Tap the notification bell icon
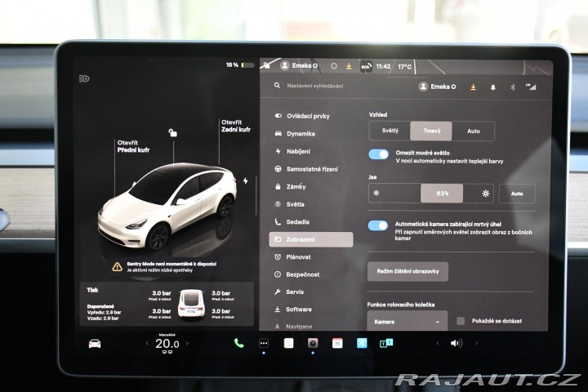Viewport: 588px width, 392px height. click(492, 87)
